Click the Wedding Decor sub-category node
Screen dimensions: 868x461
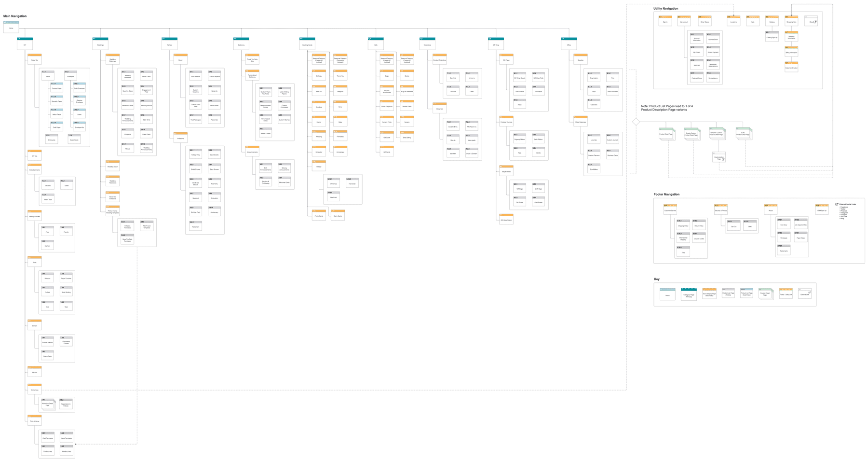click(x=112, y=166)
